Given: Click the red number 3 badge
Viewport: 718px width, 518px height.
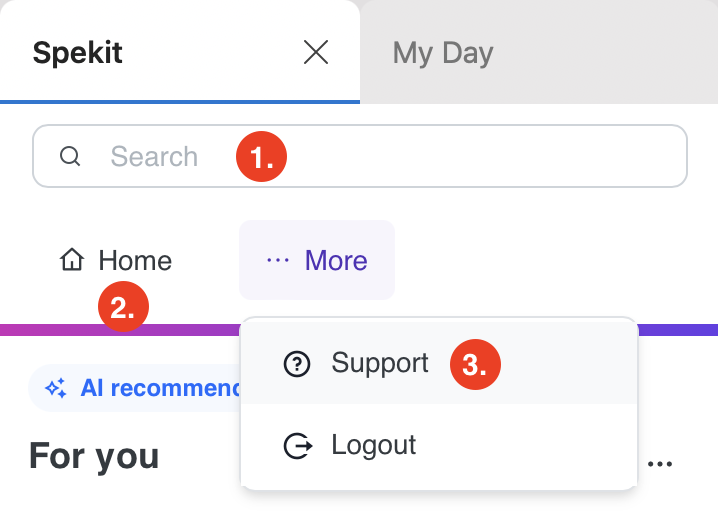Looking at the screenshot, I should (x=475, y=365).
